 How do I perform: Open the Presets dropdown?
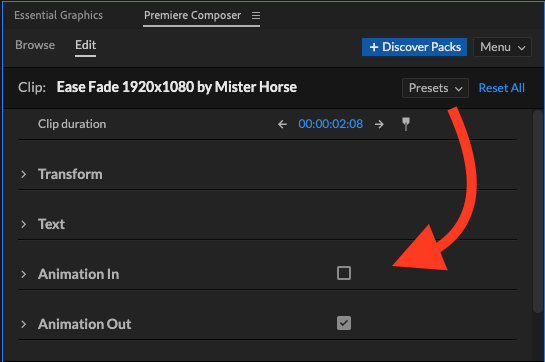point(435,88)
